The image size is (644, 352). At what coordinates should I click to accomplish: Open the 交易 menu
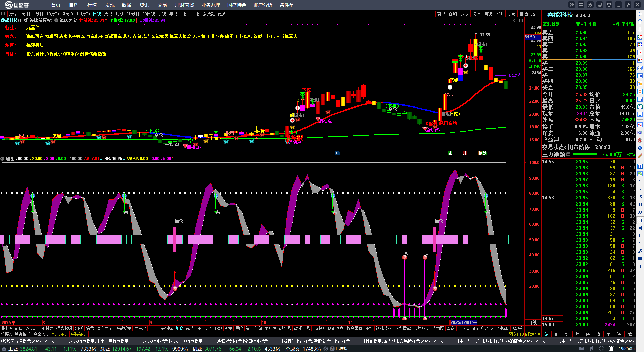(162, 5)
